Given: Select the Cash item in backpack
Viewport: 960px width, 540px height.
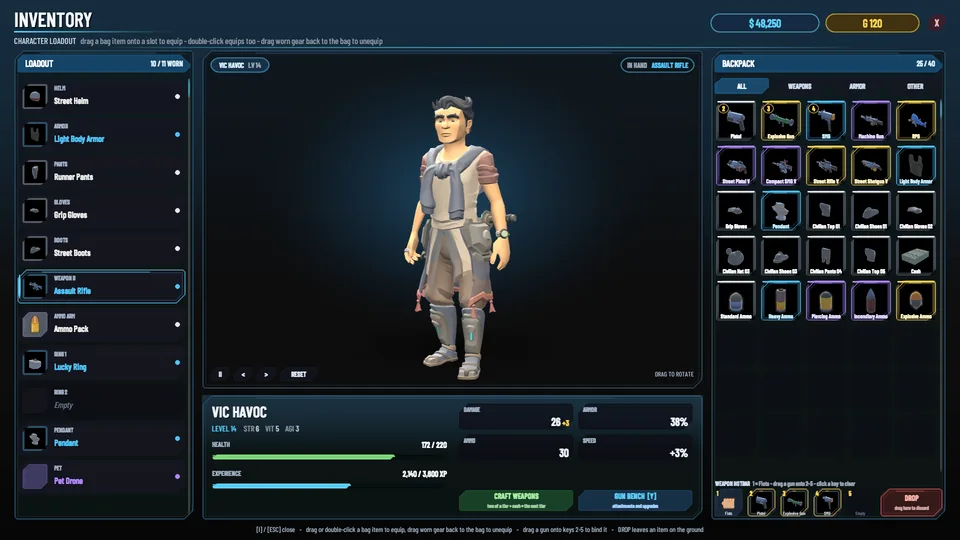Looking at the screenshot, I should 916,256.
